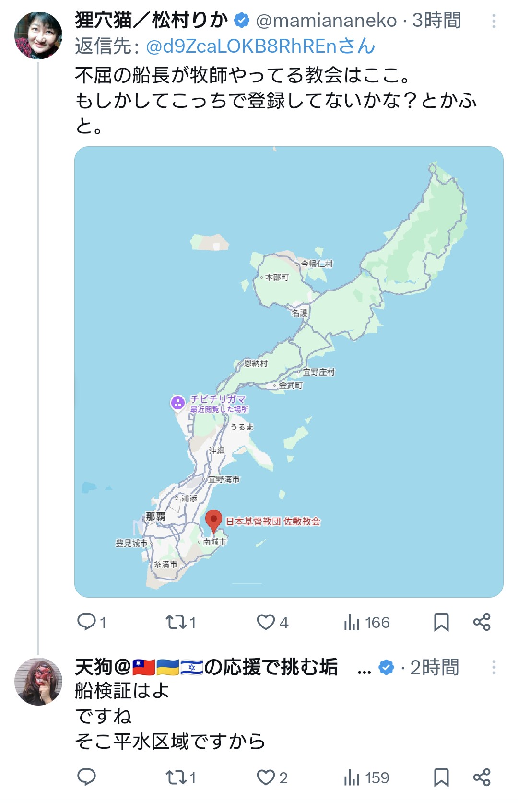Like the 船検証はよ tweet
The width and height of the screenshot is (518, 812).
[x=266, y=777]
